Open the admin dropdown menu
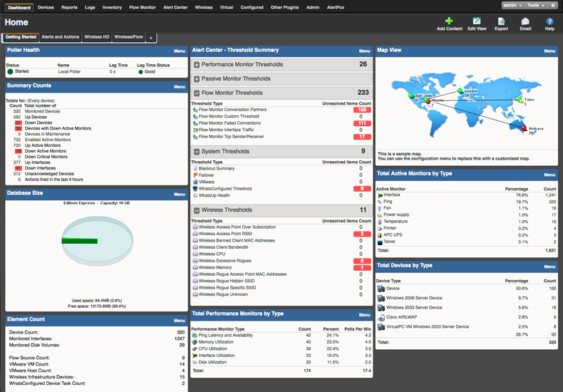 (510, 5)
